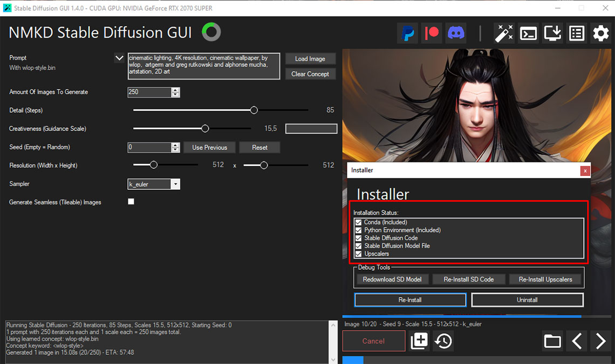
Task: Adjust the resolution Width slider handle
Action: click(154, 165)
